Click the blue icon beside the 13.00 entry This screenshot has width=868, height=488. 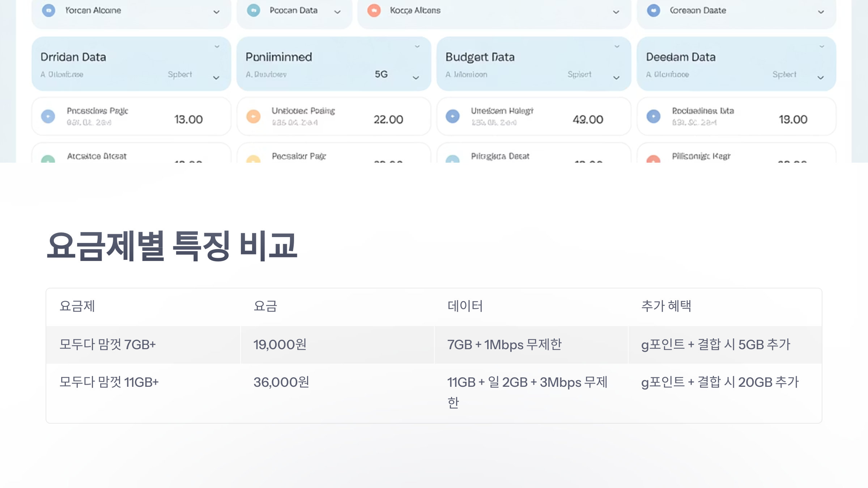click(x=48, y=116)
